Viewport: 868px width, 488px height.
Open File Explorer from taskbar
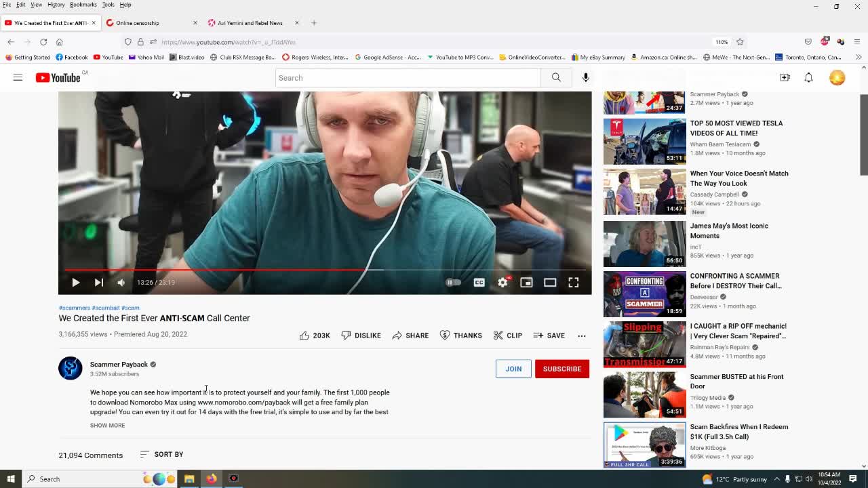point(189,479)
